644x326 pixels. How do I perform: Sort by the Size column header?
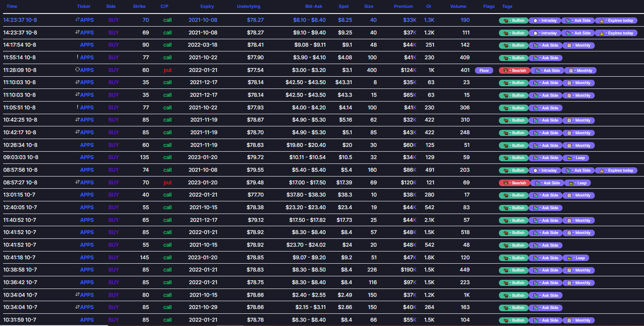click(369, 7)
